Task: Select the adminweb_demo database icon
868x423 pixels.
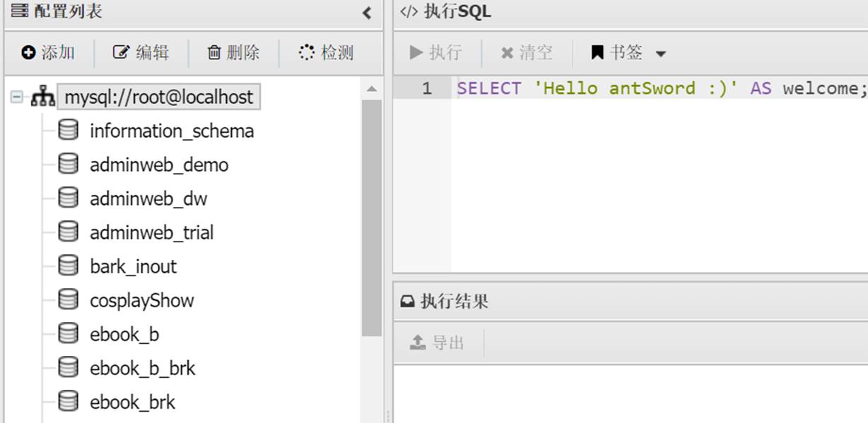Action: point(68,165)
